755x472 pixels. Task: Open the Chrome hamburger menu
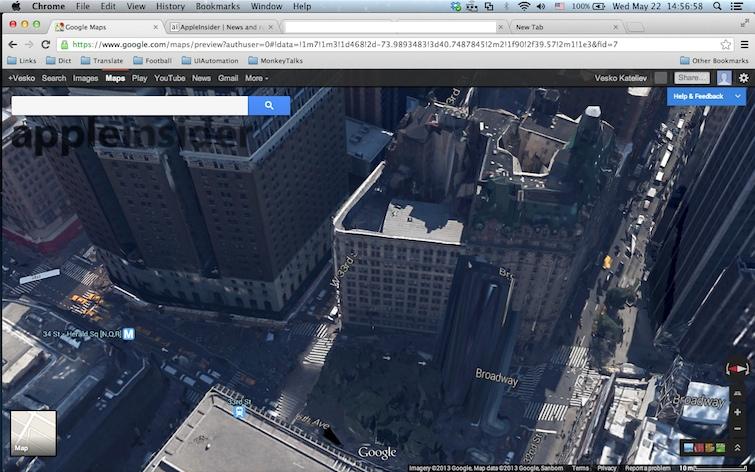[x=744, y=44]
